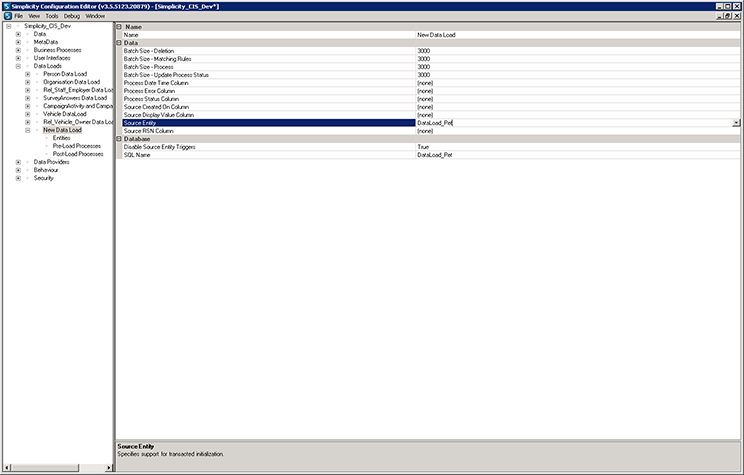Click the tree panel horizontal scrollbar thumb
The width and height of the screenshot is (744, 475).
coord(45,468)
